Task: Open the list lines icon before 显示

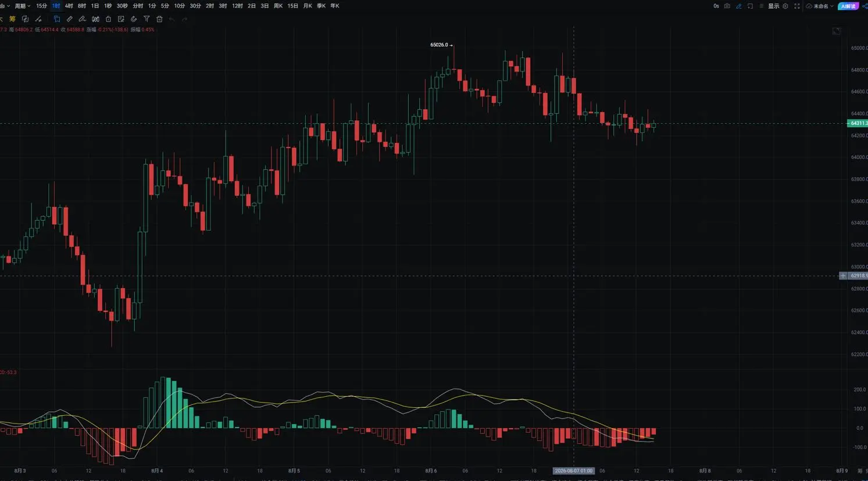Action: point(762,6)
